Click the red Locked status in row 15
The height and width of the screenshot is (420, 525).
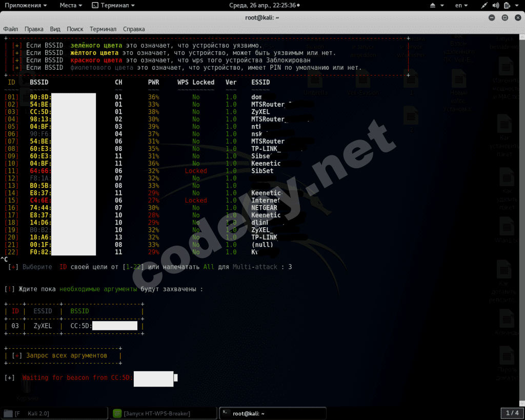[x=196, y=201]
